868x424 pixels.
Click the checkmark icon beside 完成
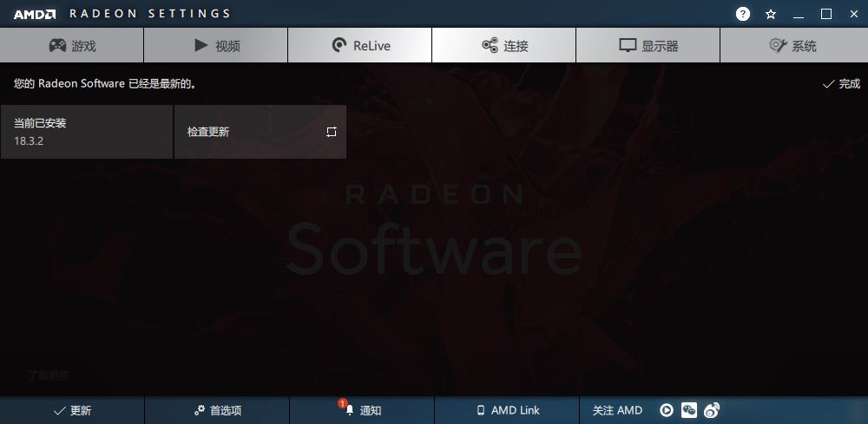pyautogui.click(x=828, y=84)
